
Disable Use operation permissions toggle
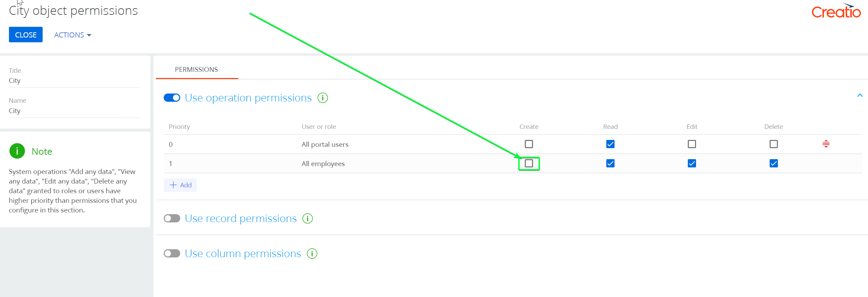(172, 98)
